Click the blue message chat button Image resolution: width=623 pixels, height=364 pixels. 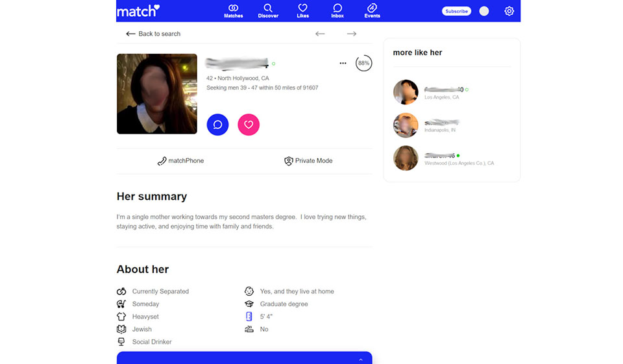click(217, 125)
